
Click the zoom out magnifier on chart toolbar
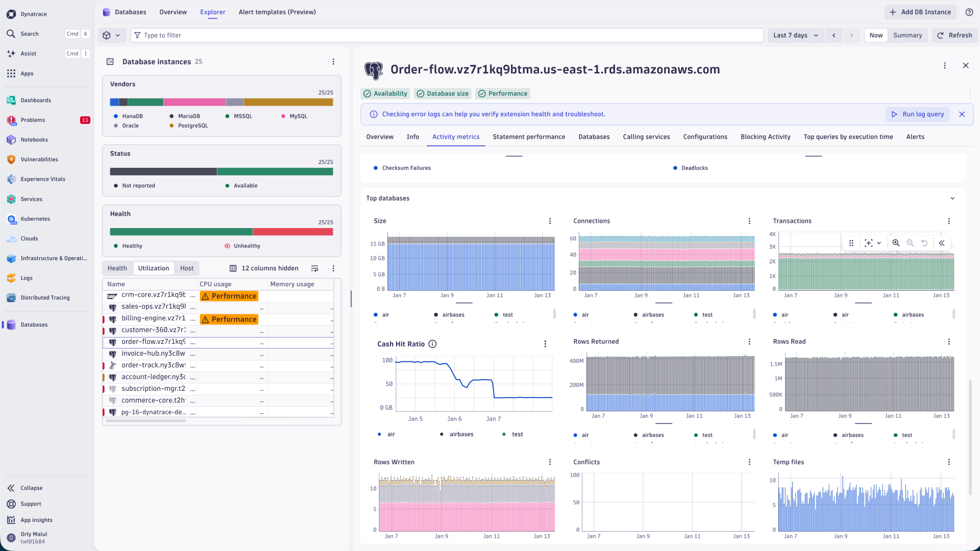pyautogui.click(x=910, y=243)
